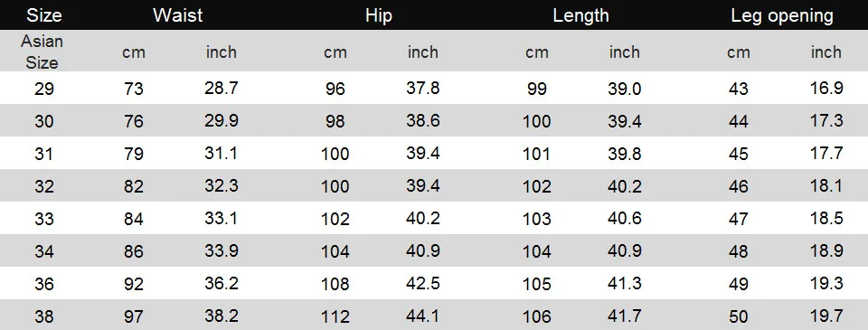Click the Size header cell
This screenshot has width=868, height=330.
(x=44, y=15)
